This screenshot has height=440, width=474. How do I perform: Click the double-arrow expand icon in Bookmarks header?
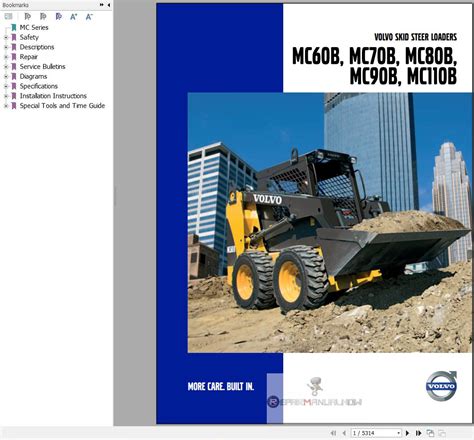tap(101, 5)
